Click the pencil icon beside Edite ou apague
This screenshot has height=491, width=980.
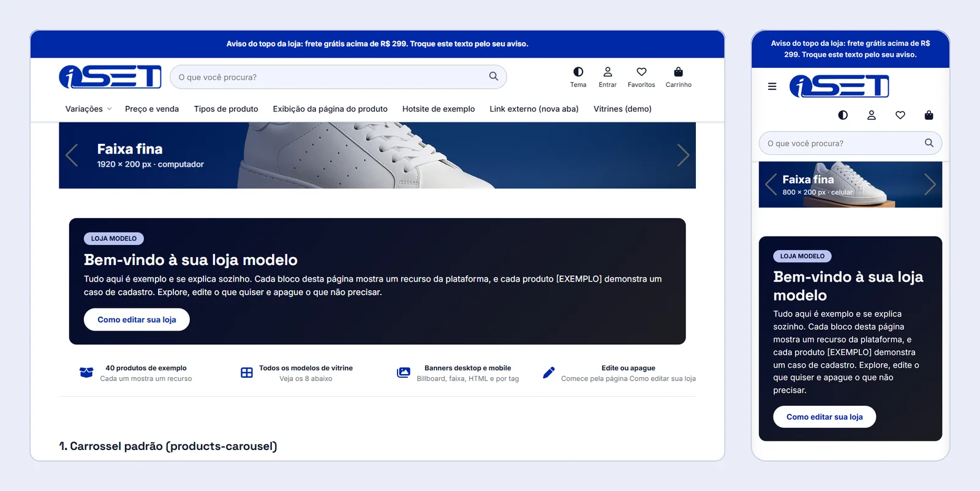click(x=549, y=373)
